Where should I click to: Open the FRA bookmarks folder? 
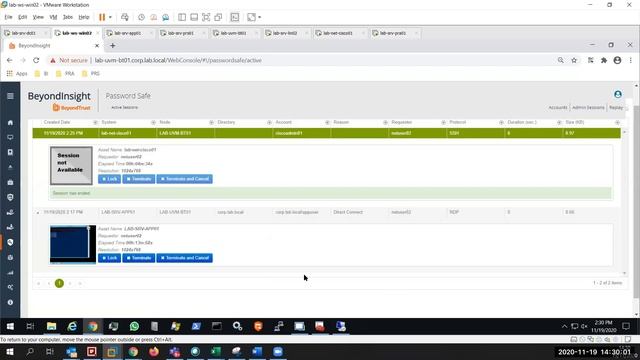coord(65,74)
